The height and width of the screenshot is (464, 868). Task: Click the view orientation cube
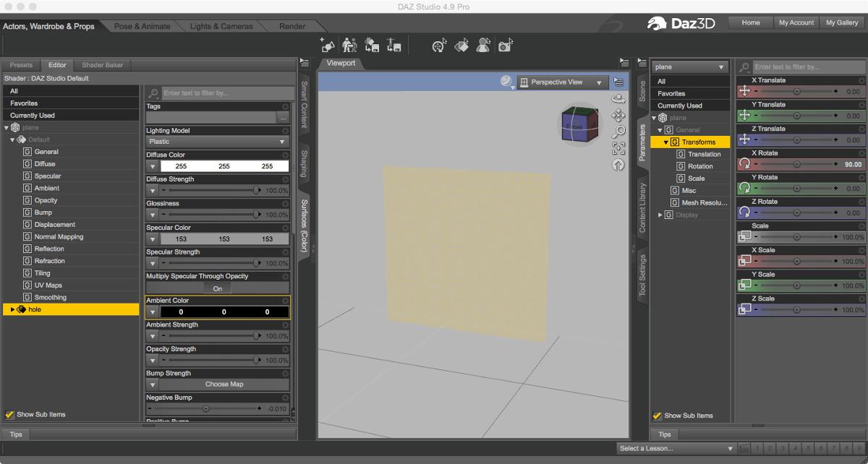580,124
